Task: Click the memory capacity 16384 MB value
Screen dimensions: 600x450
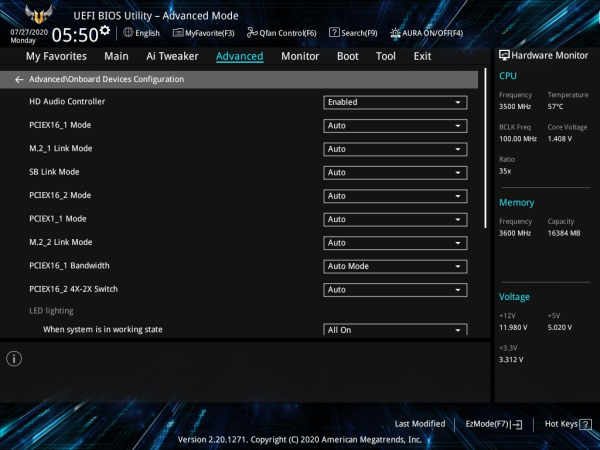Action: pyautogui.click(x=564, y=233)
